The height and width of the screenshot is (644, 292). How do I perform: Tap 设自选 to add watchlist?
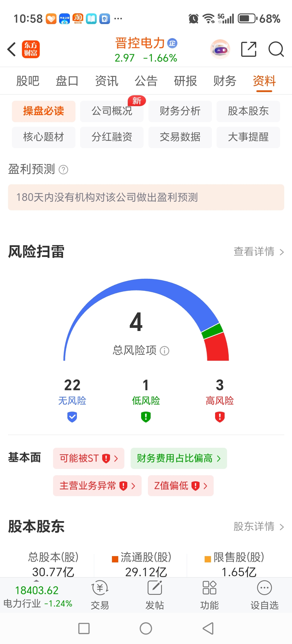tap(265, 595)
